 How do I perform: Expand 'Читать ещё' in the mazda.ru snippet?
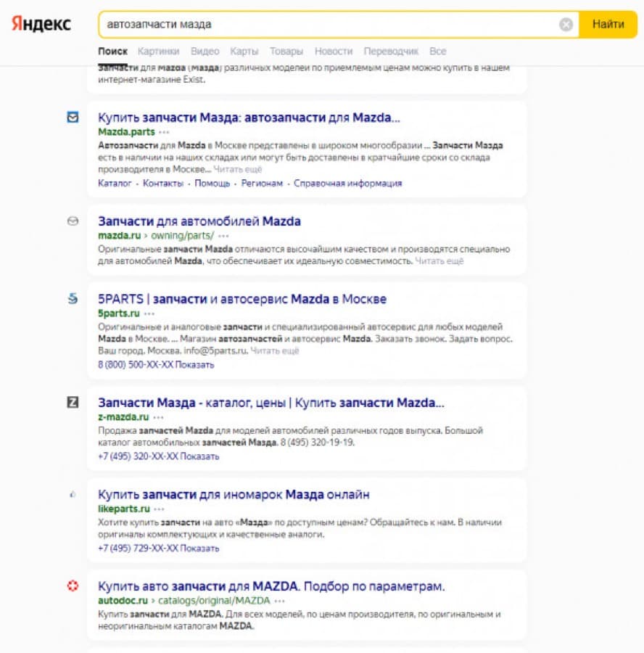(x=439, y=261)
